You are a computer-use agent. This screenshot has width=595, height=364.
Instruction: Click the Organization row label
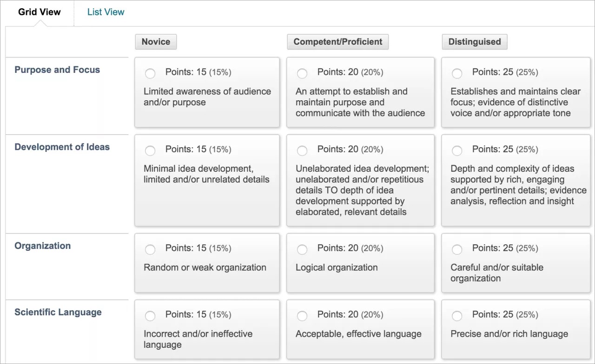click(x=42, y=246)
